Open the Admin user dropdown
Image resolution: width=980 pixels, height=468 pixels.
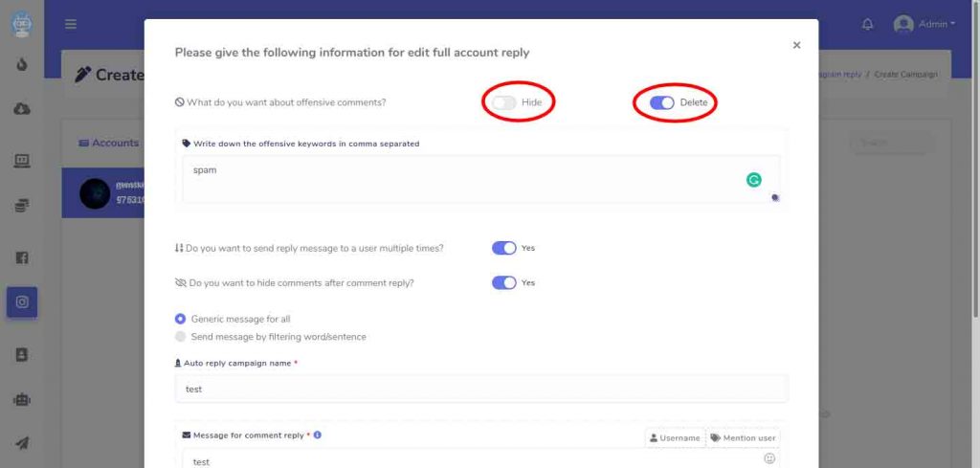pyautogui.click(x=924, y=24)
